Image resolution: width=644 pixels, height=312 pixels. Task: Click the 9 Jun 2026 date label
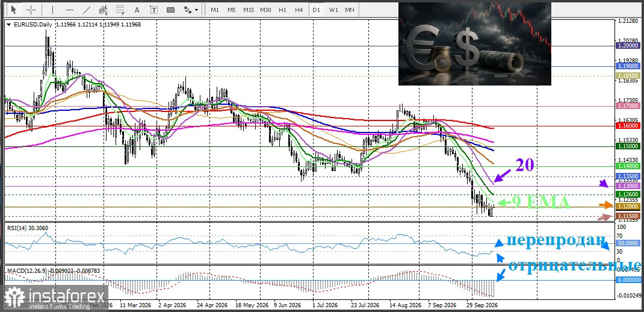288,306
